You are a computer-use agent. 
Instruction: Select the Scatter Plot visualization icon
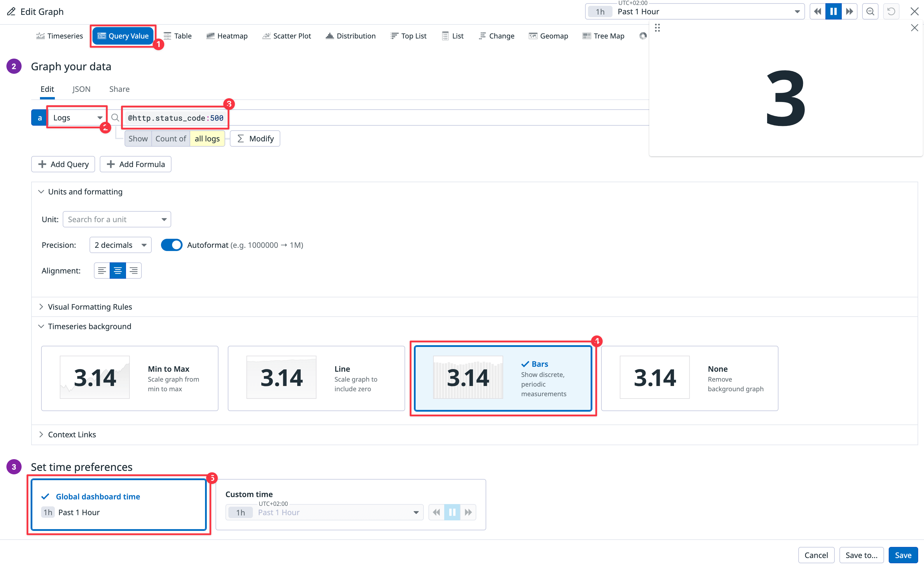266,36
